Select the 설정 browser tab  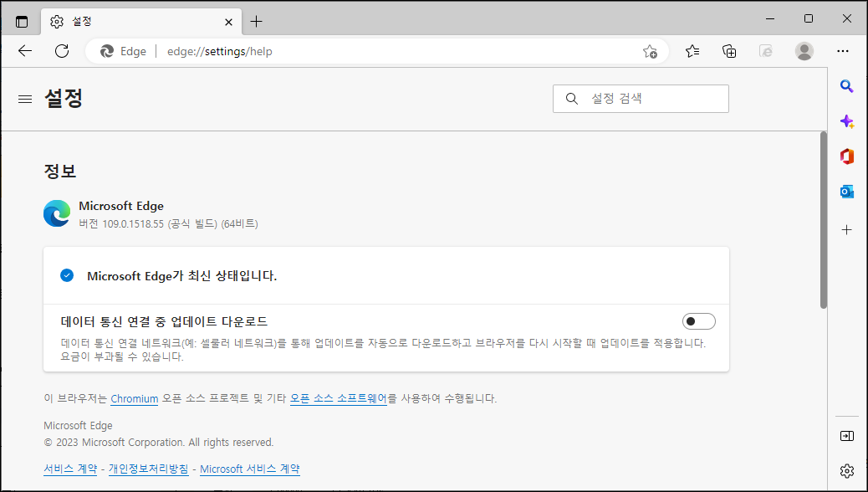tap(141, 22)
